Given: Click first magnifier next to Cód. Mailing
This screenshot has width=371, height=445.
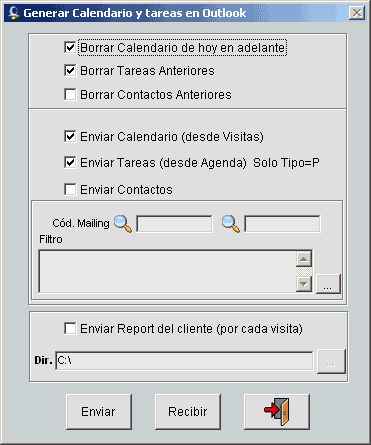Looking at the screenshot, I should click(x=123, y=224).
